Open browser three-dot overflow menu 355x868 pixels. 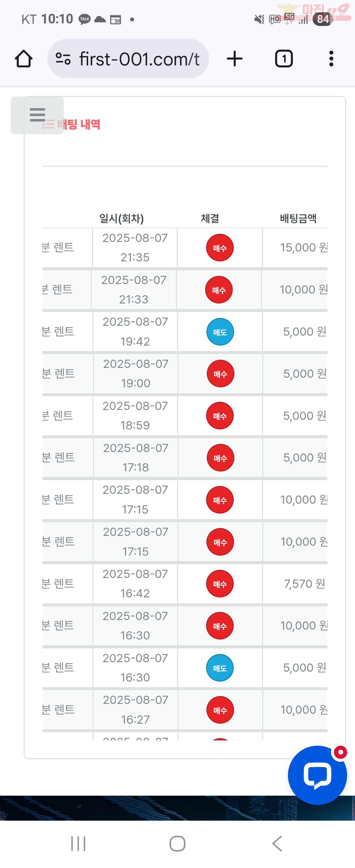tap(331, 59)
